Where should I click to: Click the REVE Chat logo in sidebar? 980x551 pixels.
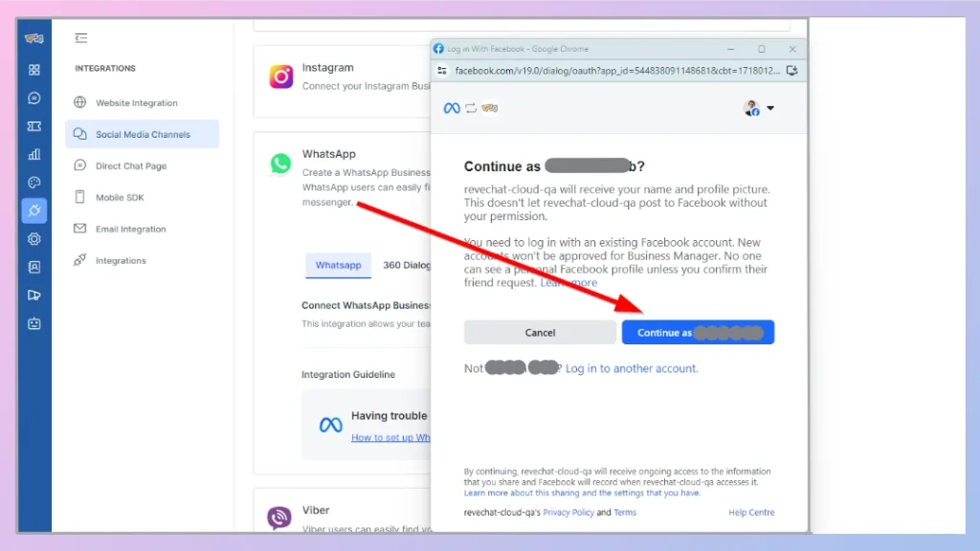click(33, 38)
